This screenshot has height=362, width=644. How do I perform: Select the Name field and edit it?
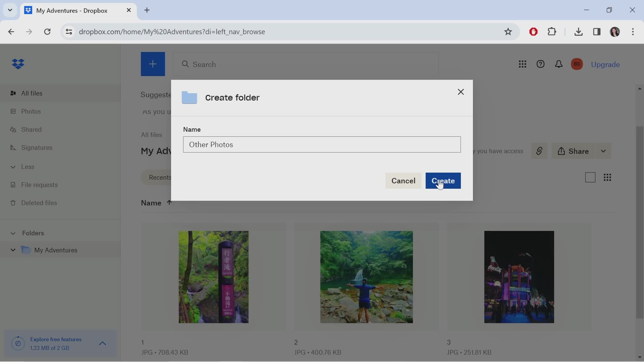pos(322,144)
